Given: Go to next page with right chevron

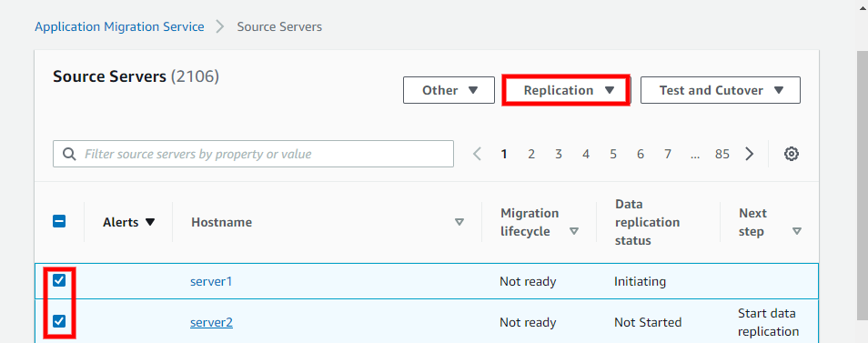Looking at the screenshot, I should (x=750, y=154).
